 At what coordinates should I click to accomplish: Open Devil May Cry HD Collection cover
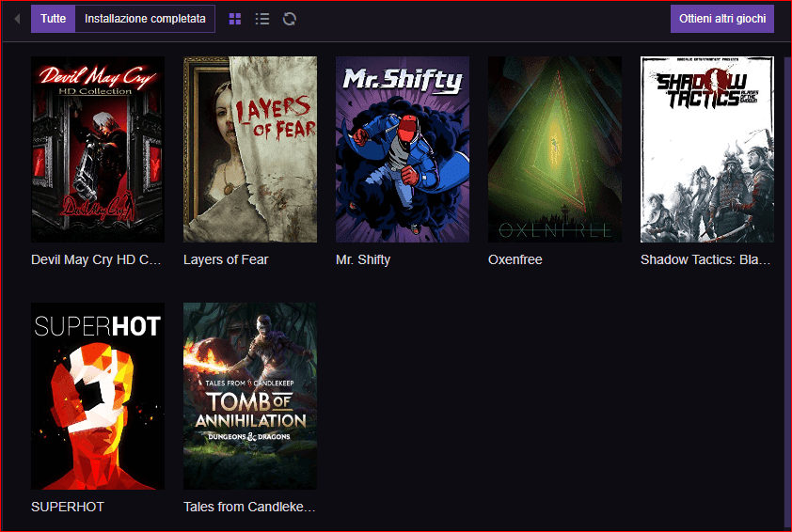click(98, 149)
